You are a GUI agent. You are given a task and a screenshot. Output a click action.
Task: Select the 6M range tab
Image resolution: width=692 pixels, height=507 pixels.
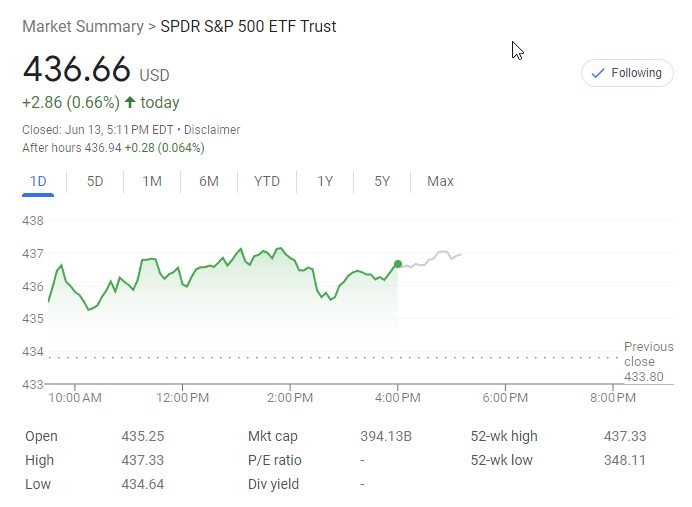(x=209, y=181)
